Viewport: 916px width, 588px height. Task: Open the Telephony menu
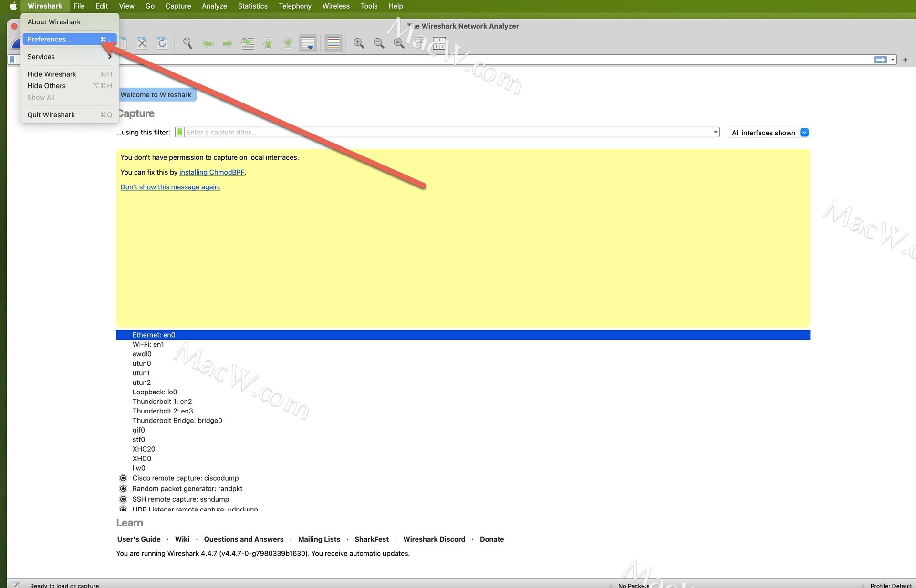295,6
